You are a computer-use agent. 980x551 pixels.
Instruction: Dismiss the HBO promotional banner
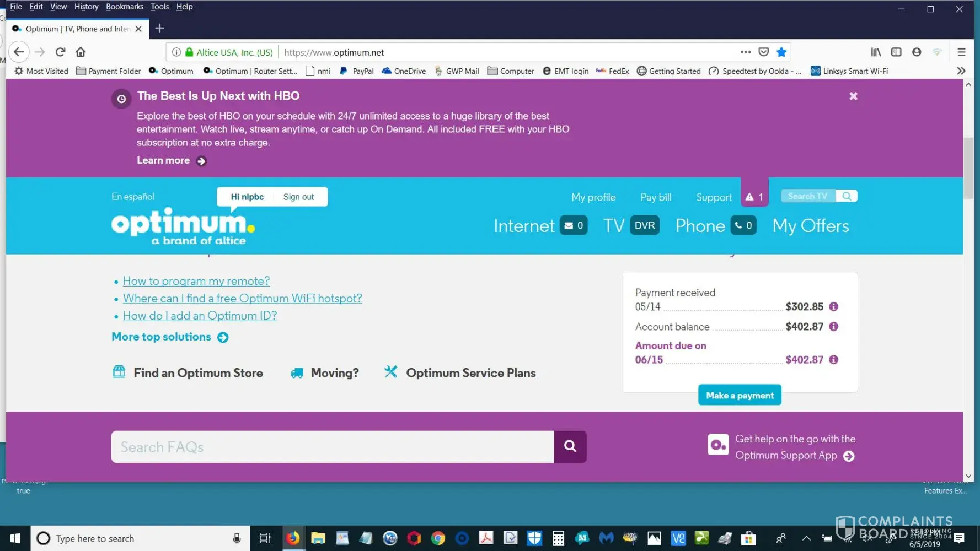[853, 96]
